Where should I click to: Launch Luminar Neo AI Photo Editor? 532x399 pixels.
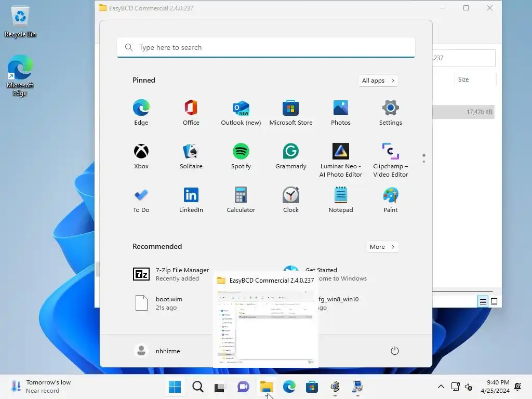(x=341, y=160)
